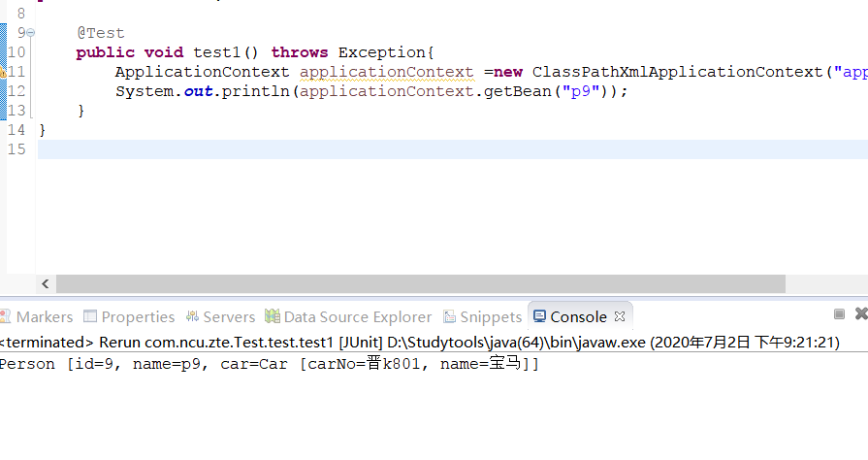Click the Snippets tab icon

pyautogui.click(x=450, y=316)
